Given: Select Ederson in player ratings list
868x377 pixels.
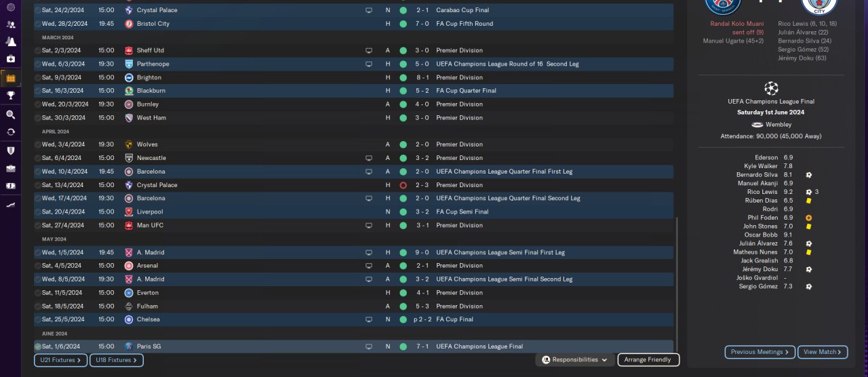Looking at the screenshot, I should point(766,157).
